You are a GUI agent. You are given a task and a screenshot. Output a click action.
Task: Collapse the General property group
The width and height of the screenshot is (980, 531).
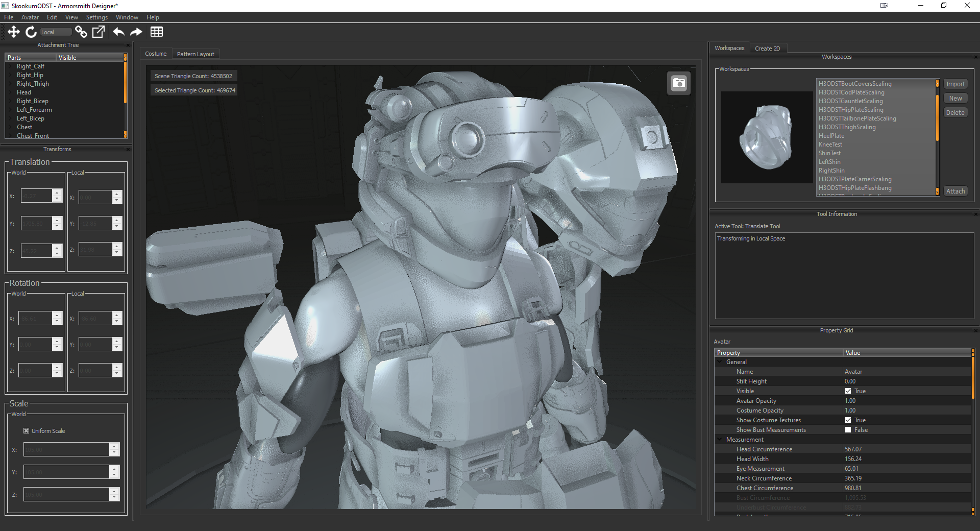(x=720, y=362)
